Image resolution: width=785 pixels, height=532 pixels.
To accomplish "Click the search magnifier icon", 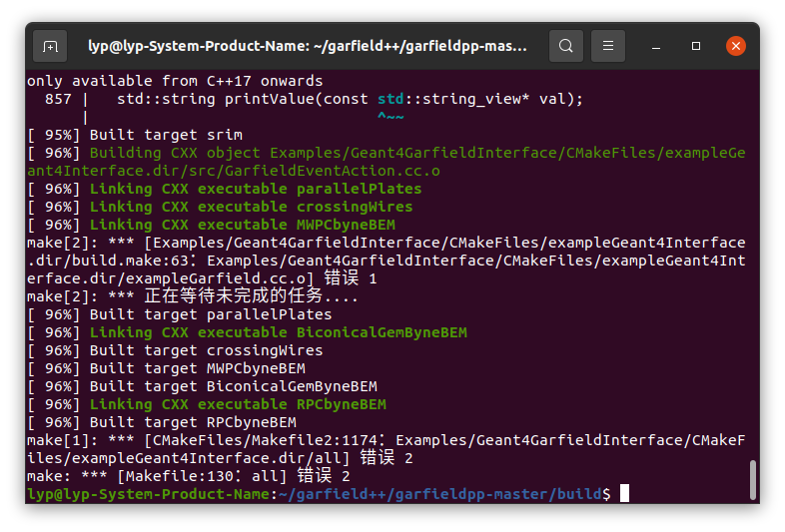I will coord(565,46).
